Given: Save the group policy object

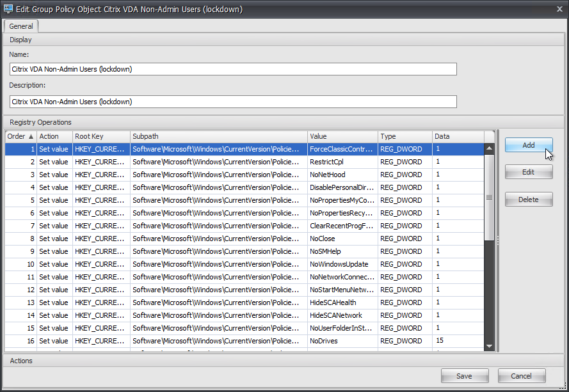Looking at the screenshot, I should (x=464, y=376).
